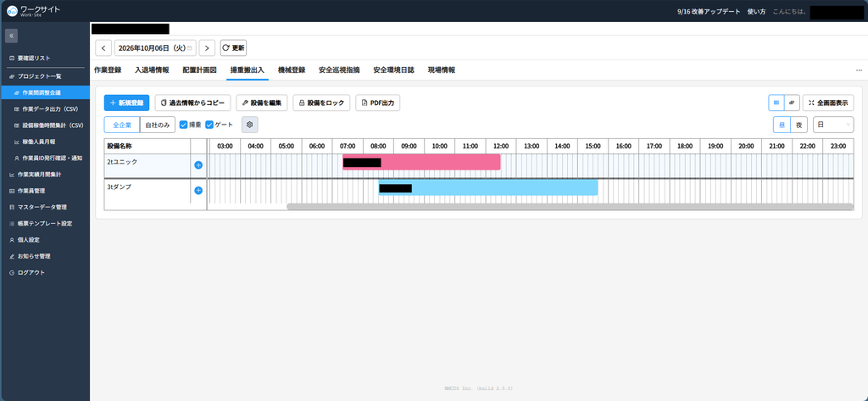Open the 作業登録 tab
Screen dimensions: 868x401
108,70
